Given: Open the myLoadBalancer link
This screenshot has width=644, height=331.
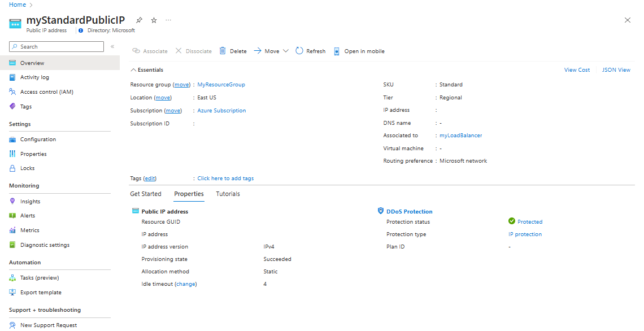Looking at the screenshot, I should click(x=460, y=136).
